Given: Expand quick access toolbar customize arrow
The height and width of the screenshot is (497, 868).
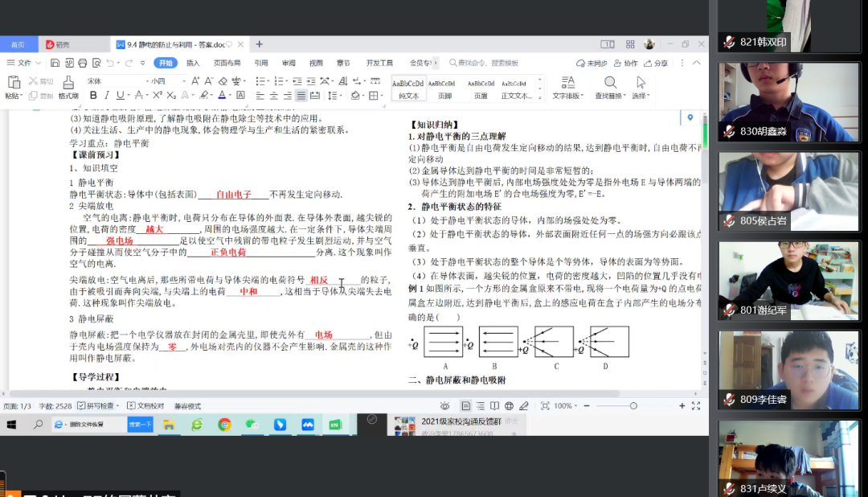Looking at the screenshot, I should [143, 63].
